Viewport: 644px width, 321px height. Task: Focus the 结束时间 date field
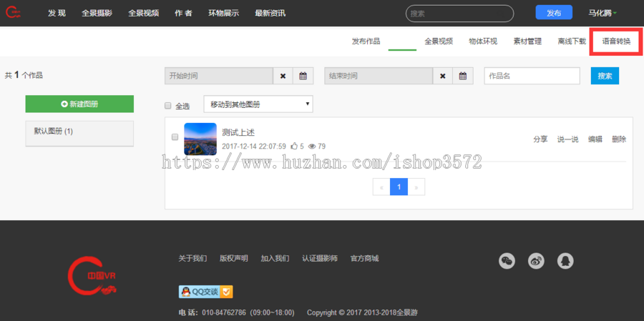pos(379,76)
